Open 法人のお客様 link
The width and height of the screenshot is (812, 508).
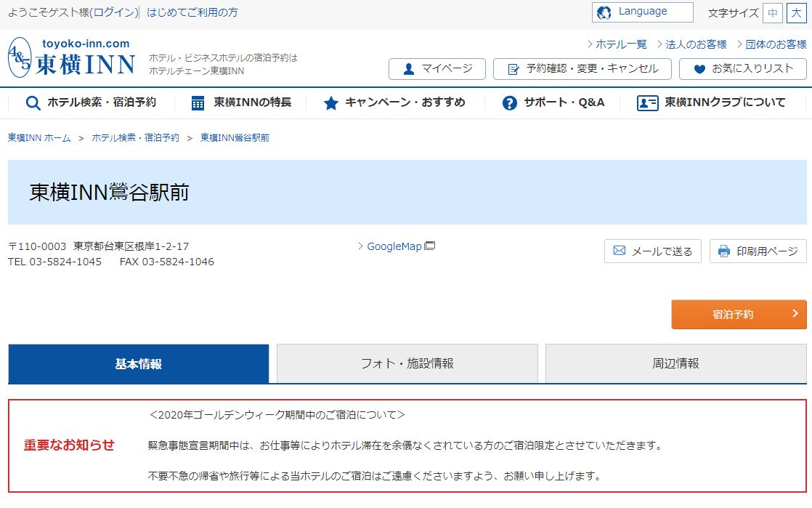[x=696, y=44]
